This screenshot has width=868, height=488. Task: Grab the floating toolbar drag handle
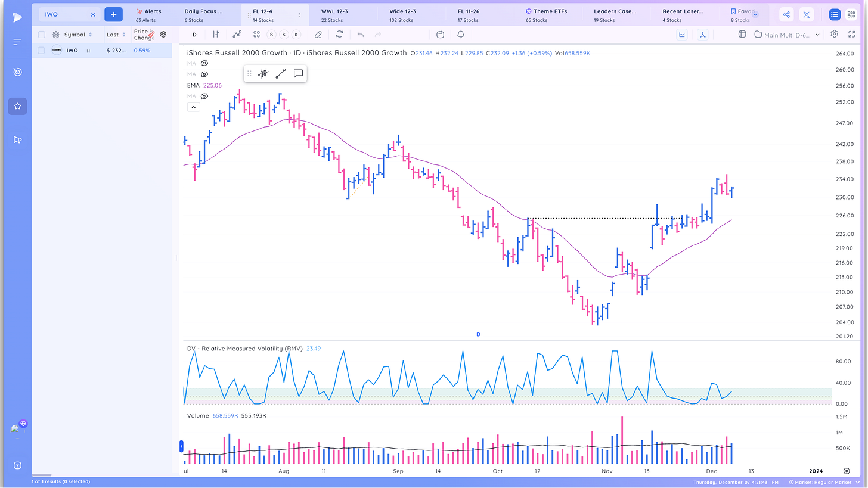249,74
